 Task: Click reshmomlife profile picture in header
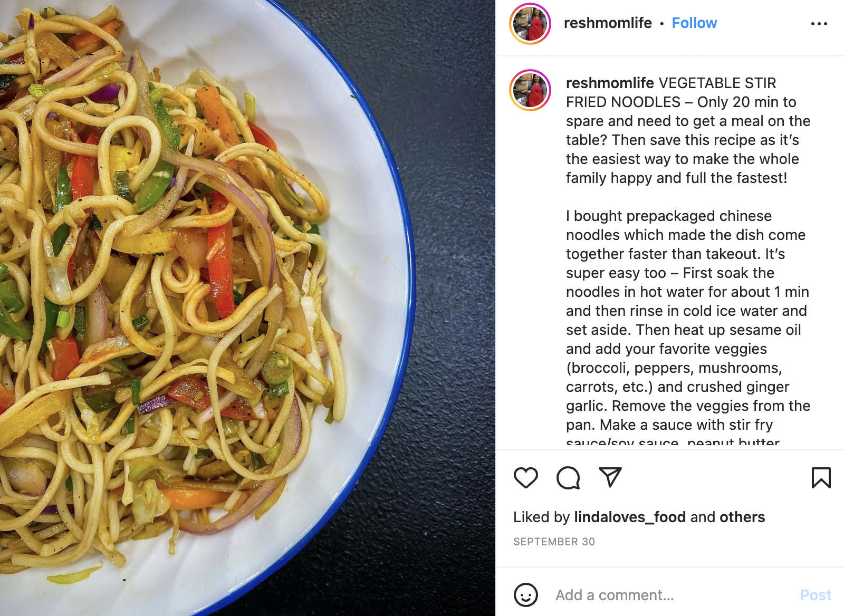click(530, 24)
